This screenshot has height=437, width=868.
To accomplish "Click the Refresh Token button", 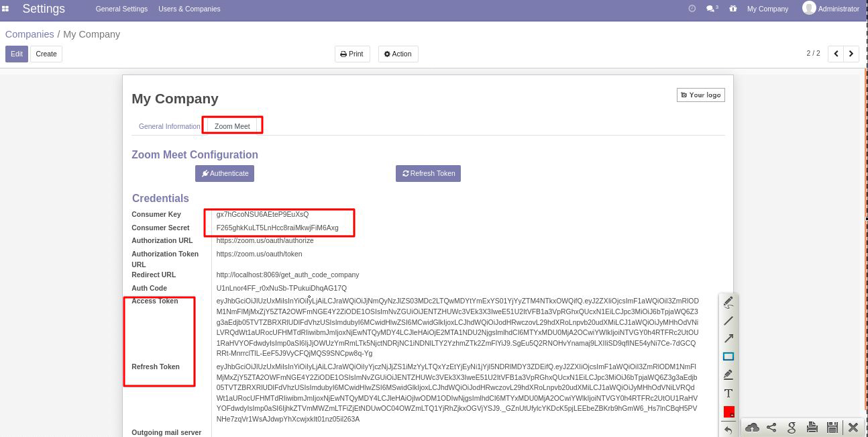I will [x=428, y=173].
